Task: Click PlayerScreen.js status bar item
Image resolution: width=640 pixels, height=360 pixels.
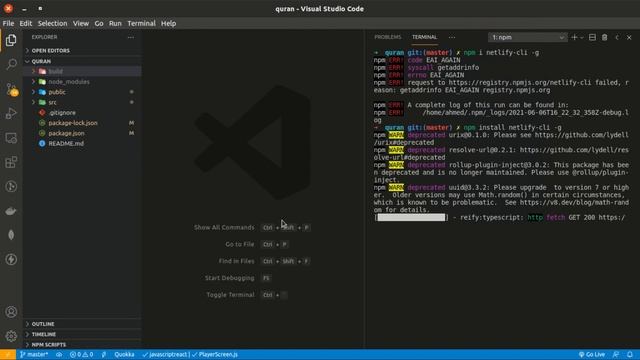Action: [215, 354]
